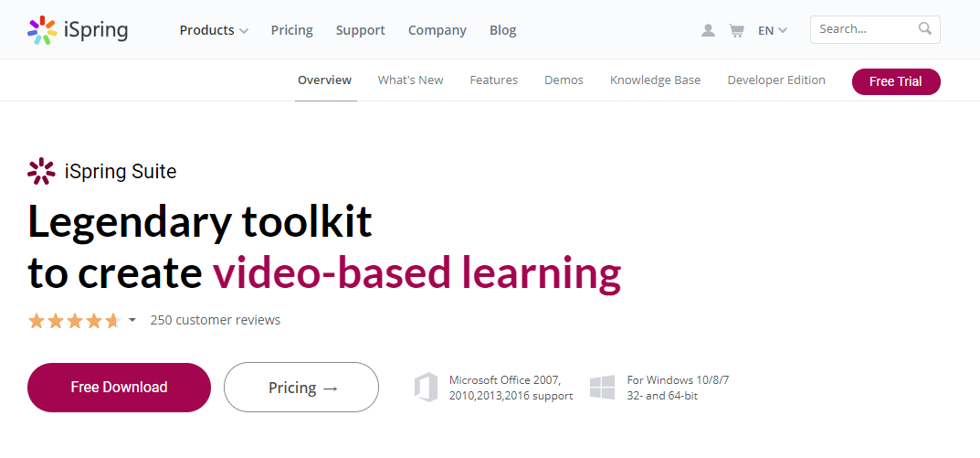Open the 250 customer reviews link
The width and height of the screenshot is (980, 458).
click(216, 320)
